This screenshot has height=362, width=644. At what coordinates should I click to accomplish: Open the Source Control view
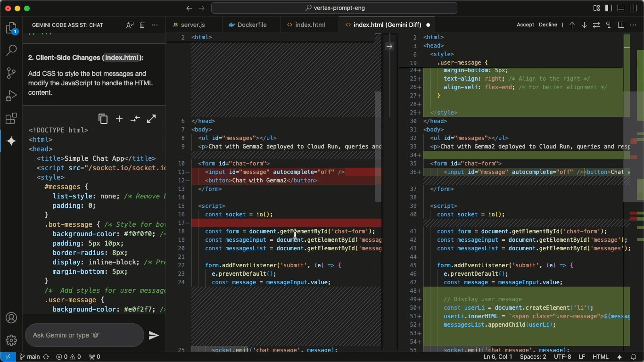(11, 73)
